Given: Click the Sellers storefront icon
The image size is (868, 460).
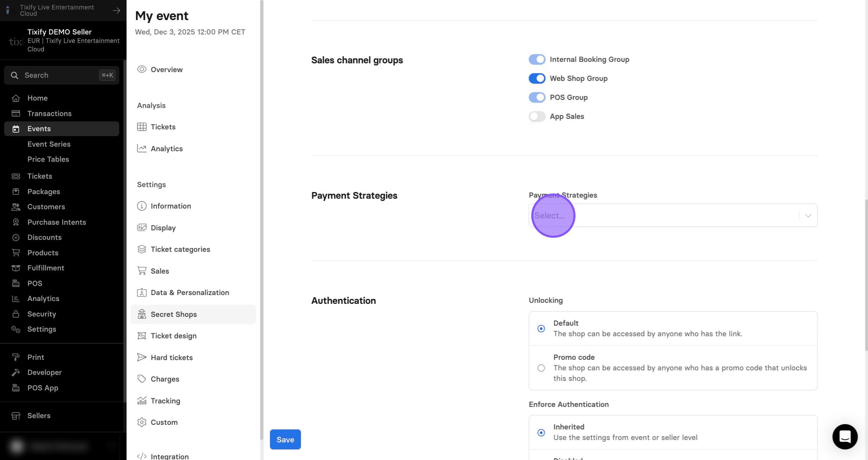Looking at the screenshot, I should point(16,416).
